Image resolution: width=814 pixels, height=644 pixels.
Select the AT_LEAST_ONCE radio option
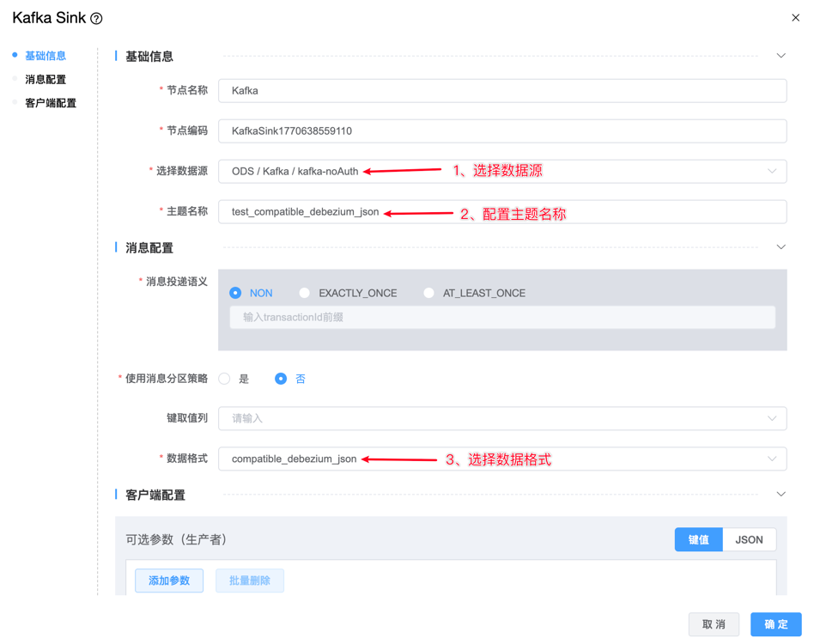point(428,293)
